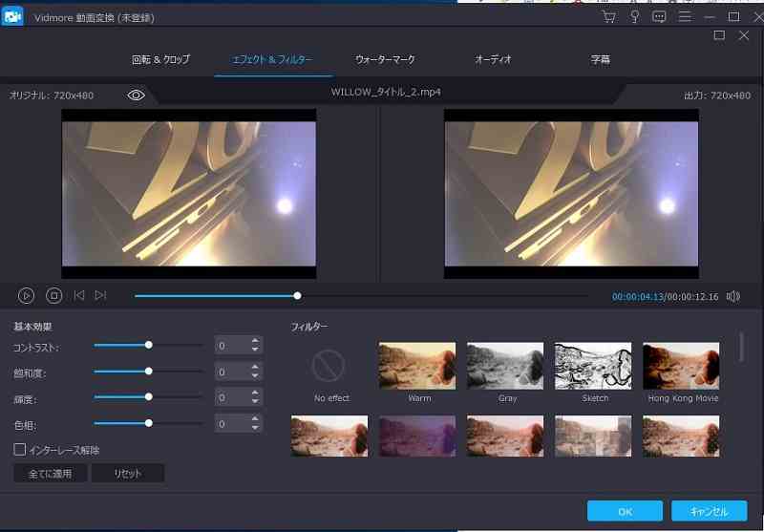This screenshot has width=764, height=532.
Task: Increase コントラスト value with up arrow
Action: click(255, 340)
